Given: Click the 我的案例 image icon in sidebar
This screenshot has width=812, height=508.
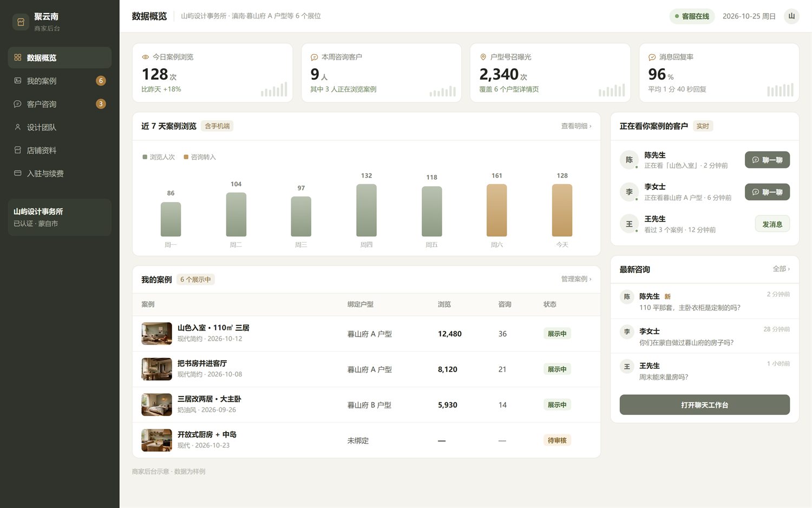Looking at the screenshot, I should pyautogui.click(x=18, y=81).
